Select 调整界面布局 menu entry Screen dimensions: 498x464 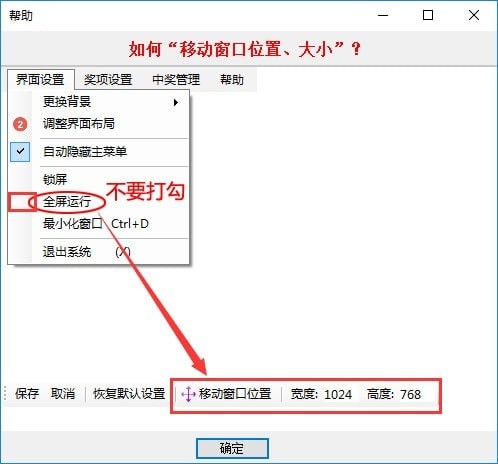[x=99, y=124]
